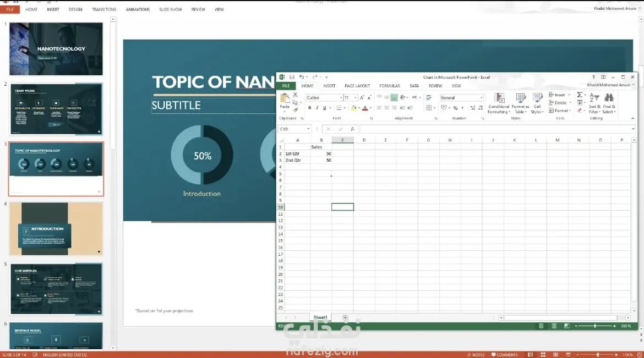Toggle Center alignment in Excel
The height and width of the screenshot is (358, 644).
pyautogui.click(x=387, y=108)
